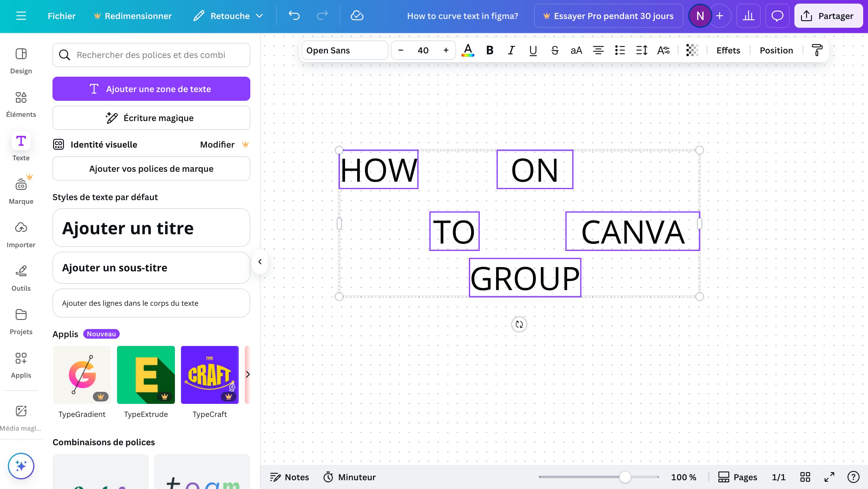
Task: Click Écriture magique button
Action: (x=151, y=118)
